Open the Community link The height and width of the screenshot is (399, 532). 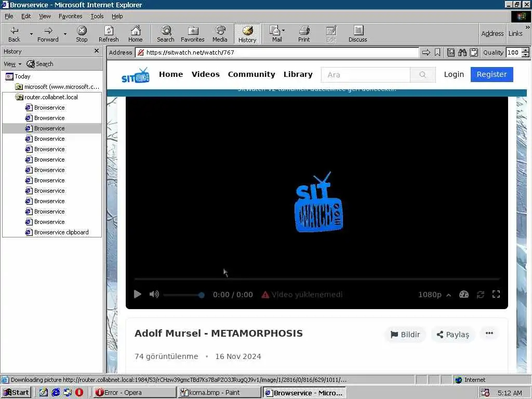click(251, 74)
